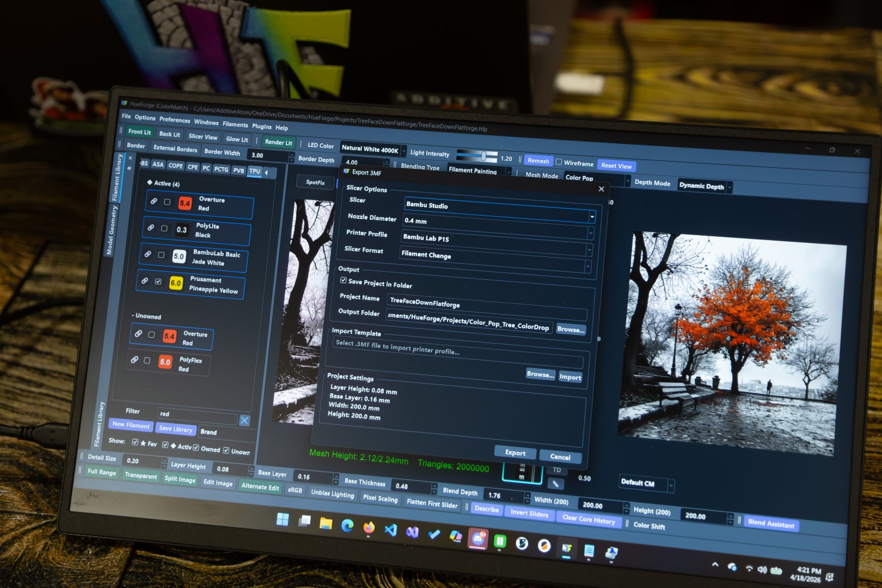This screenshot has height=588, width=882.
Task: Open Notepad from the taskbar
Action: pos(589,550)
